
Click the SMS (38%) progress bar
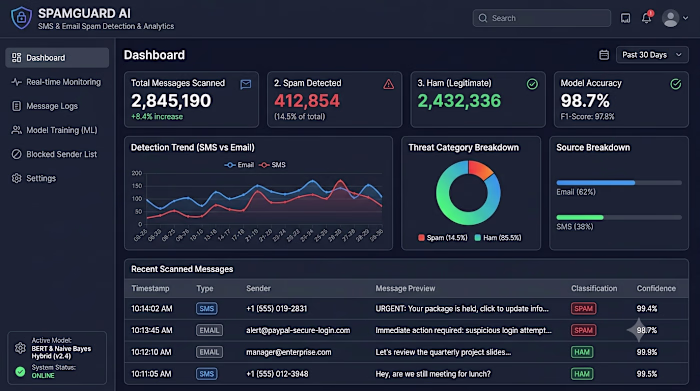tap(619, 217)
